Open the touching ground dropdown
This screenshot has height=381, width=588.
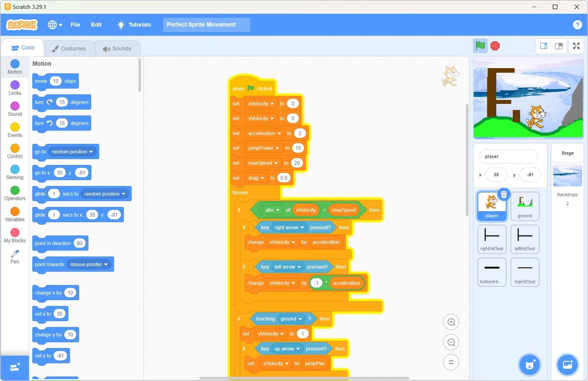pyautogui.click(x=291, y=319)
